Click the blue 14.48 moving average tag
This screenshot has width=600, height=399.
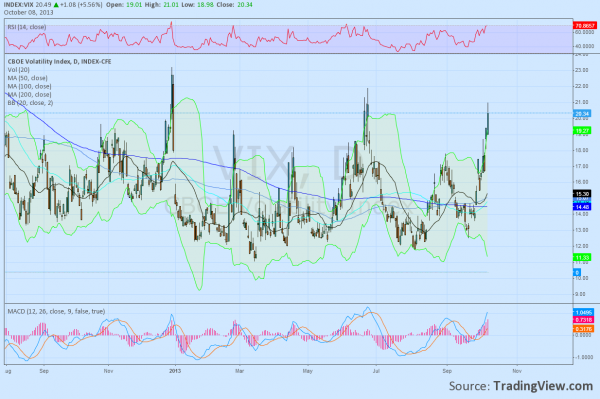[x=582, y=207]
